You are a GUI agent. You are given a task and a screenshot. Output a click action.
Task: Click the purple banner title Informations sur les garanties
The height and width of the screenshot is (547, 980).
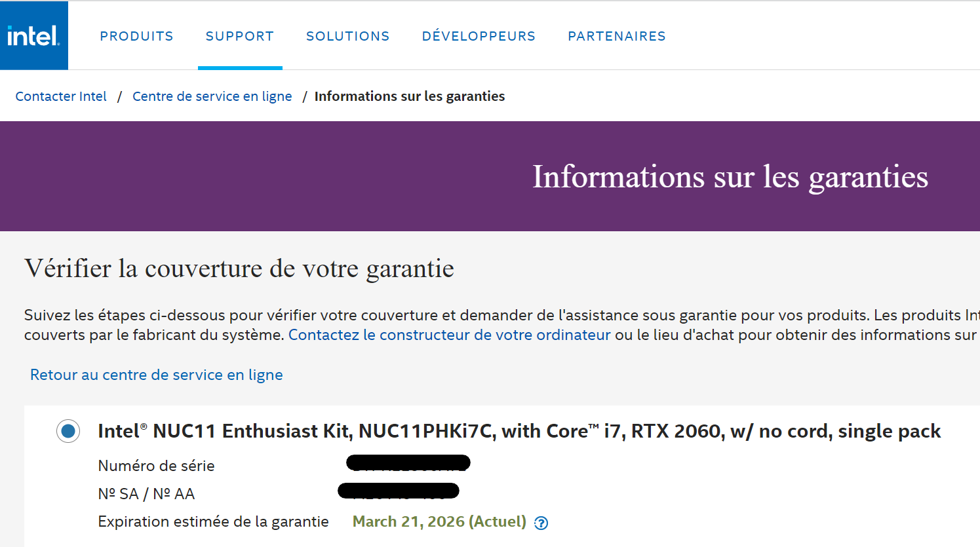click(730, 177)
